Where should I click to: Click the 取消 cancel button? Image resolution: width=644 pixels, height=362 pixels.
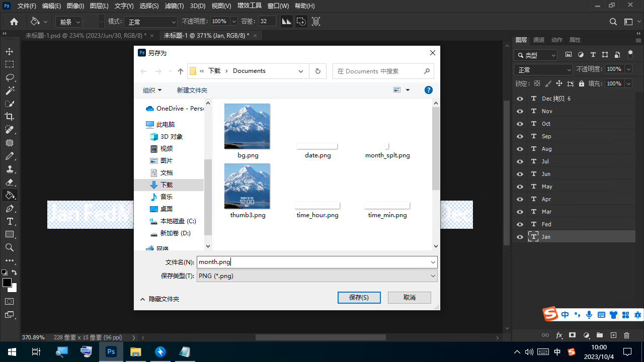pos(409,298)
